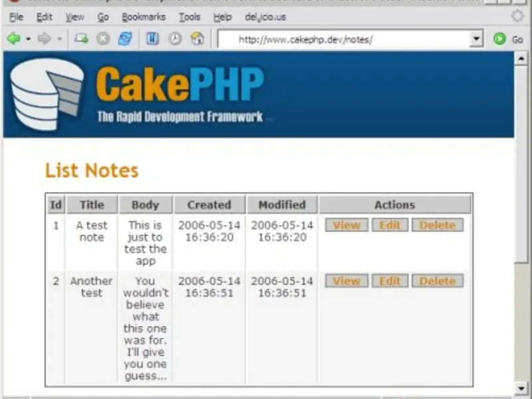This screenshot has width=532, height=399.
Task: Edit the 'Another test' note
Action: pos(390,281)
